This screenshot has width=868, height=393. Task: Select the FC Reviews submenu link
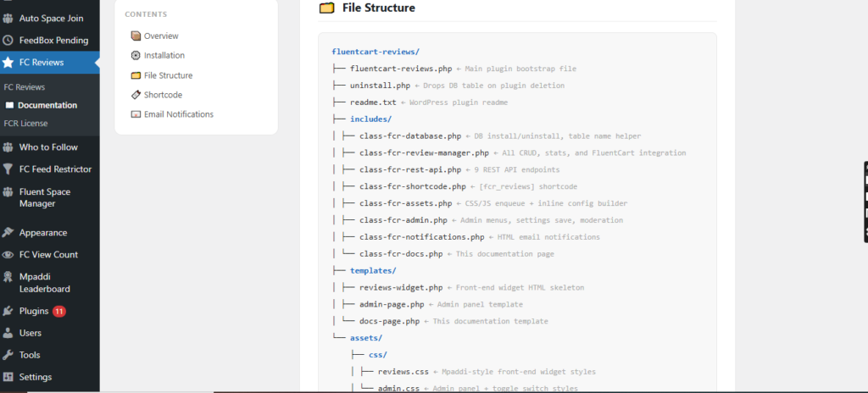tap(25, 87)
